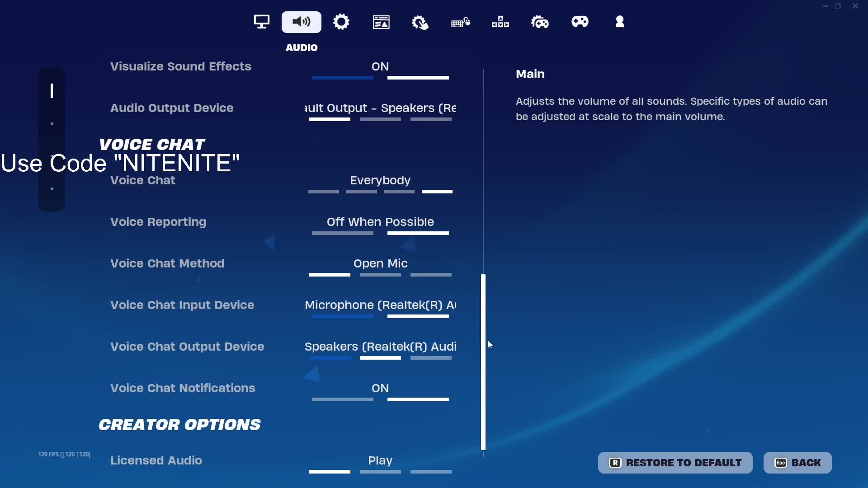
Task: Click the R key icon on Restore button
Action: tap(615, 463)
